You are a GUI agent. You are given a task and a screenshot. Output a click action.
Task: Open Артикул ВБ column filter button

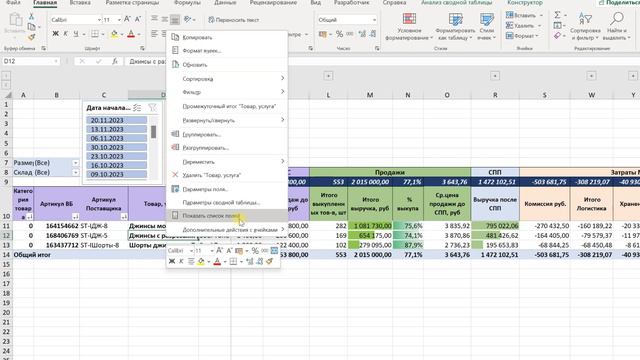(x=76, y=216)
